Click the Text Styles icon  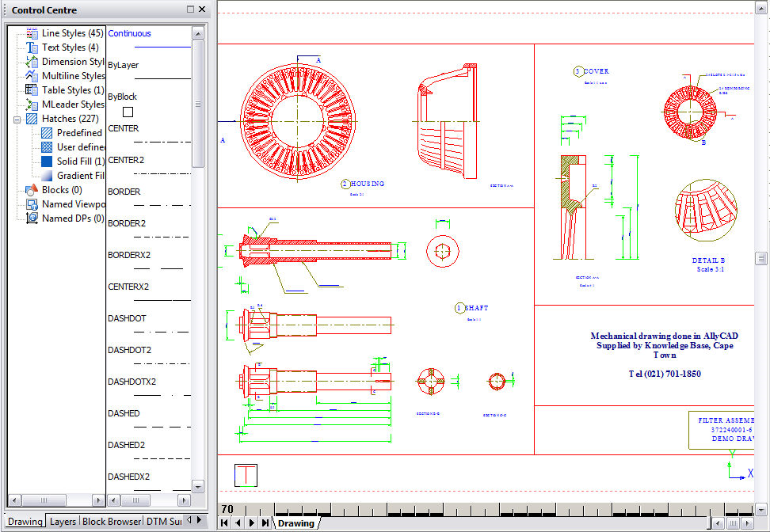coord(32,47)
